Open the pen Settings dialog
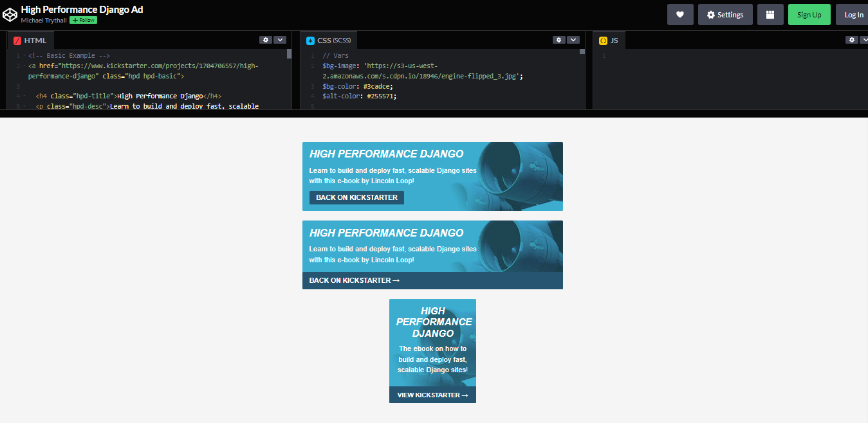This screenshot has height=423, width=868. coord(725,14)
